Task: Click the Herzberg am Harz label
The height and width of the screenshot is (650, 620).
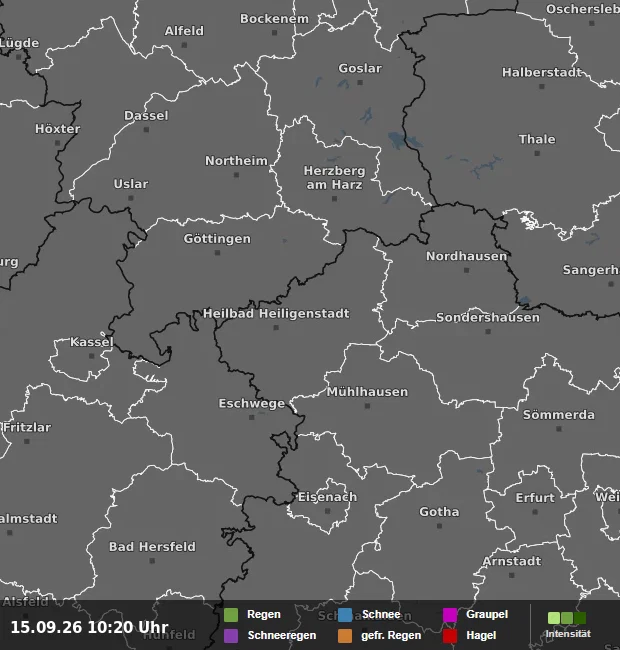Action: pyautogui.click(x=334, y=177)
